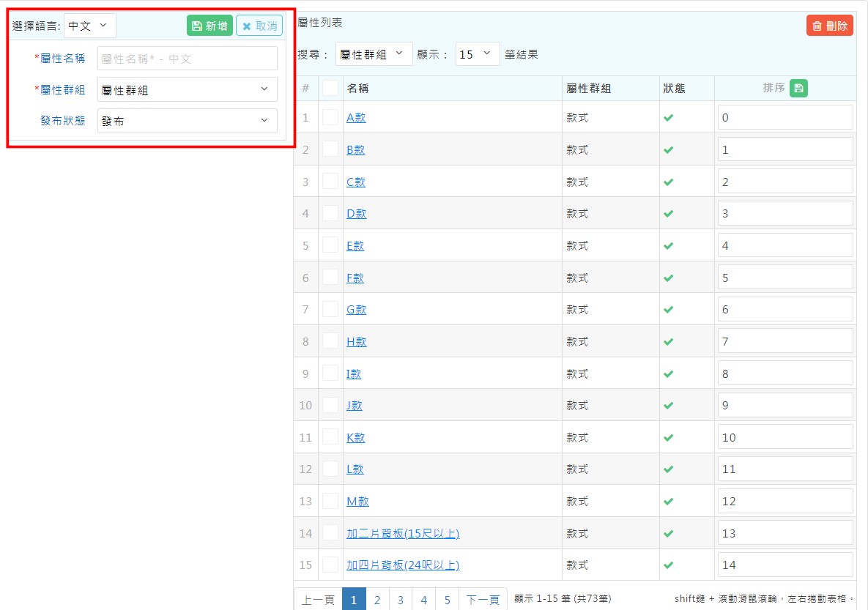Click the 屬性名稱 text input field
Screen dimensions: 868x610
click(187, 59)
